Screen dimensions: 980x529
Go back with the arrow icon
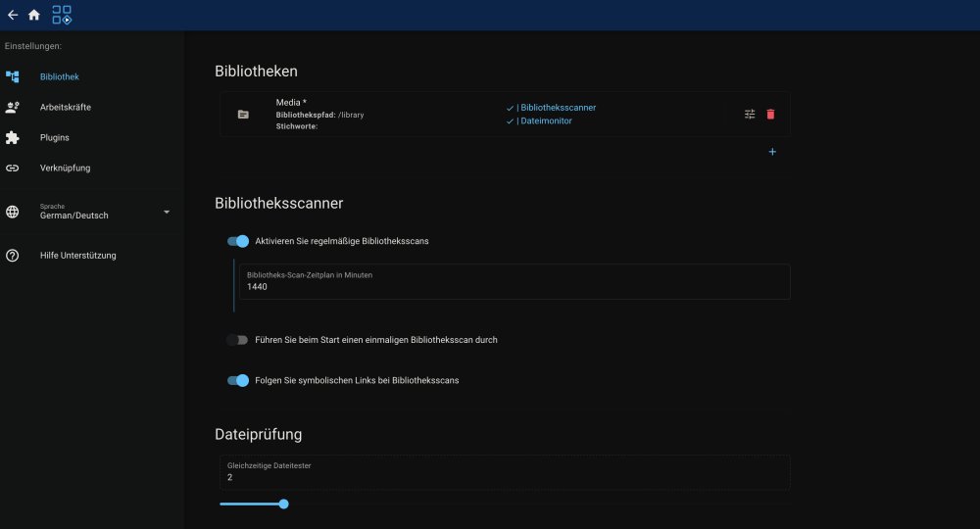point(13,15)
